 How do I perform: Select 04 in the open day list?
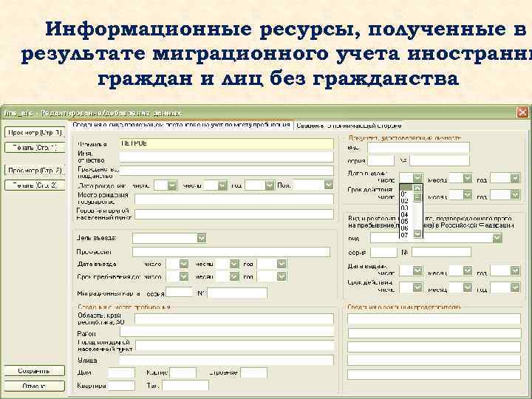tap(404, 215)
